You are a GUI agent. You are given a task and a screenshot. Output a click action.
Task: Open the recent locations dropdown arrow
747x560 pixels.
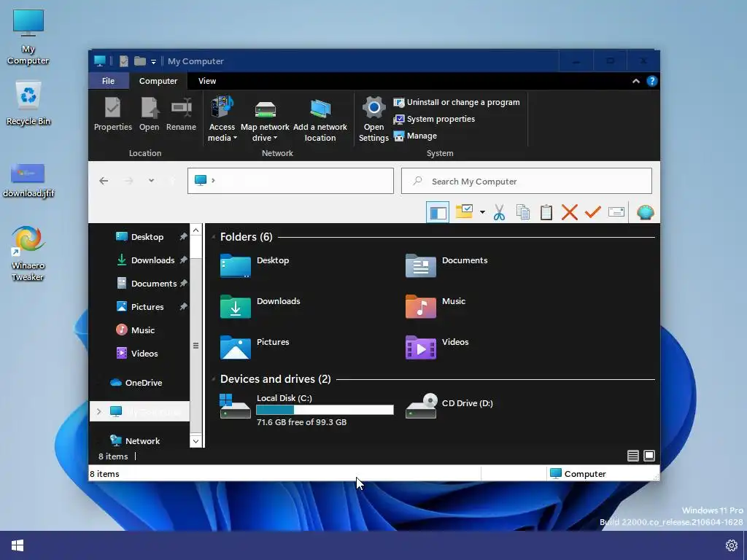coord(151,181)
